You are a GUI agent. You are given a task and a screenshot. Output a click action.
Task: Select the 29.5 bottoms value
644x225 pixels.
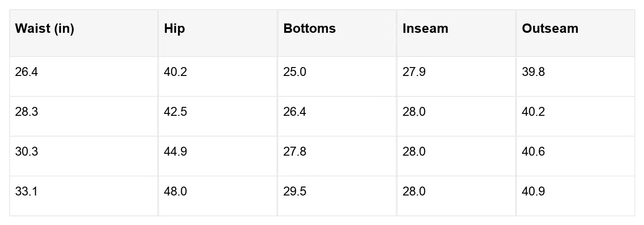pos(295,192)
